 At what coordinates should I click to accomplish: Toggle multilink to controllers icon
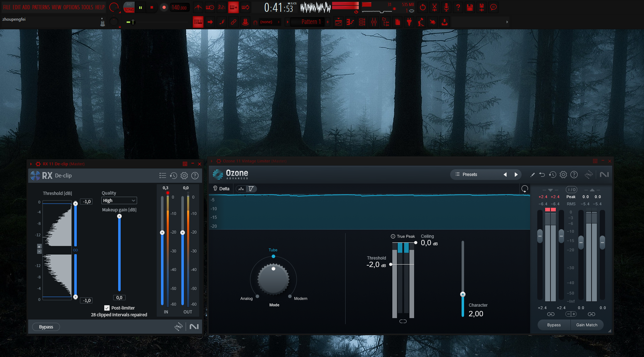pyautogui.click(x=233, y=22)
